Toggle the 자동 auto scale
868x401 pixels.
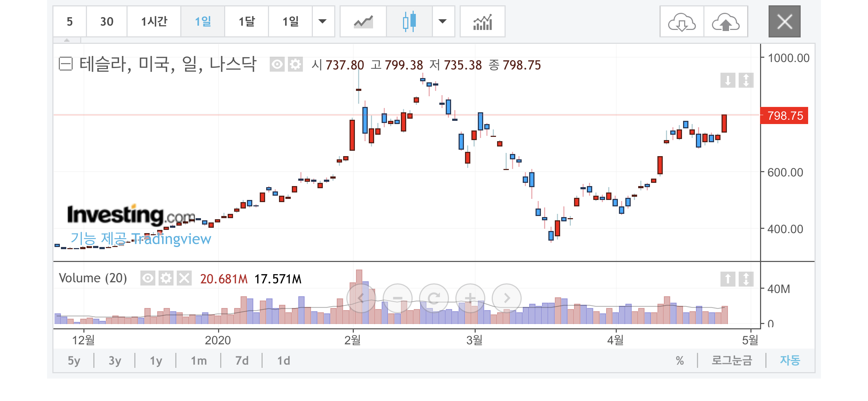[790, 361]
